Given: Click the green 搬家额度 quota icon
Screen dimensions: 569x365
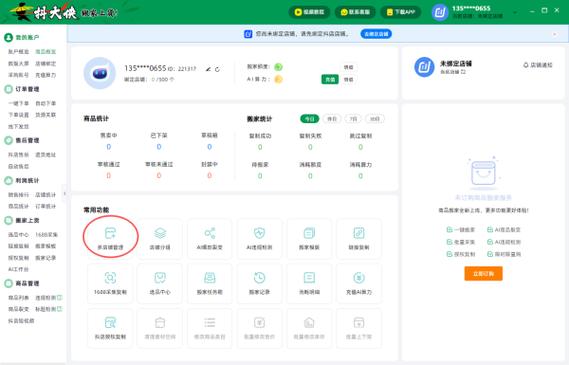Looking at the screenshot, I should click(278, 67).
